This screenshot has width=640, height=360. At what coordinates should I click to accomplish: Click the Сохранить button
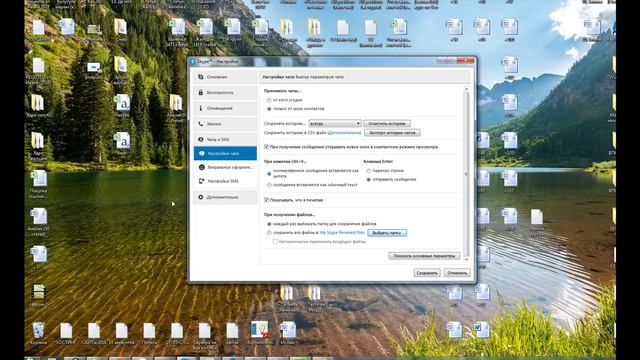pos(427,273)
